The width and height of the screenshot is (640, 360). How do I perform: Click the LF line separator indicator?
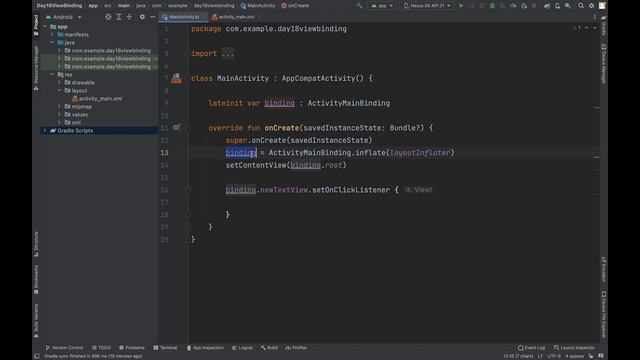[540, 356]
